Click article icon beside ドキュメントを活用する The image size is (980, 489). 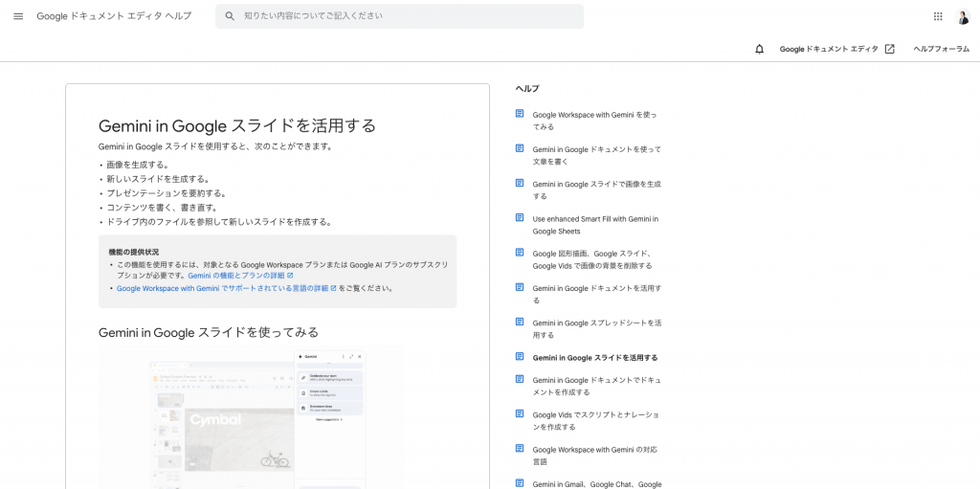[519, 287]
